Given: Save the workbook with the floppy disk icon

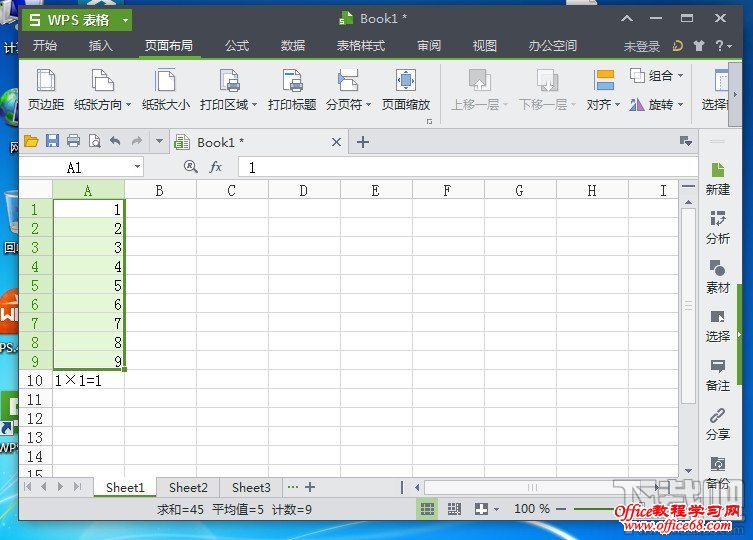Looking at the screenshot, I should 52,141.
